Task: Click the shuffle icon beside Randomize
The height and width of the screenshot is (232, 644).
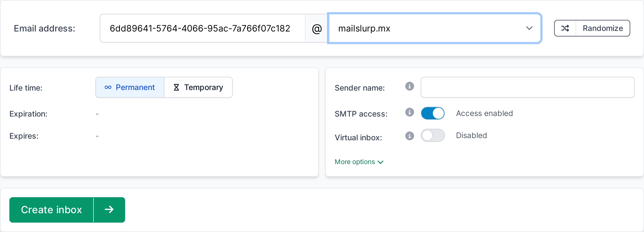Action: tap(566, 28)
